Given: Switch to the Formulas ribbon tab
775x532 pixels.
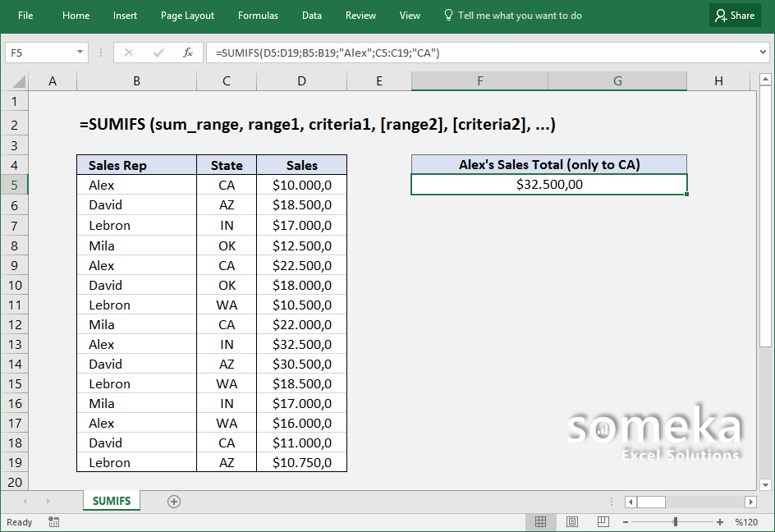Looking at the screenshot, I should point(258,15).
